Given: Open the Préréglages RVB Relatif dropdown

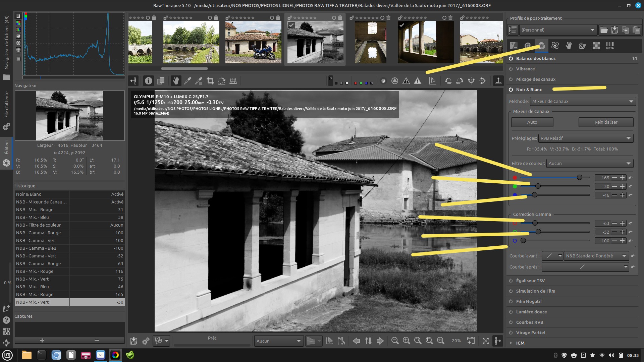Looking at the screenshot, I should pyautogui.click(x=586, y=138).
